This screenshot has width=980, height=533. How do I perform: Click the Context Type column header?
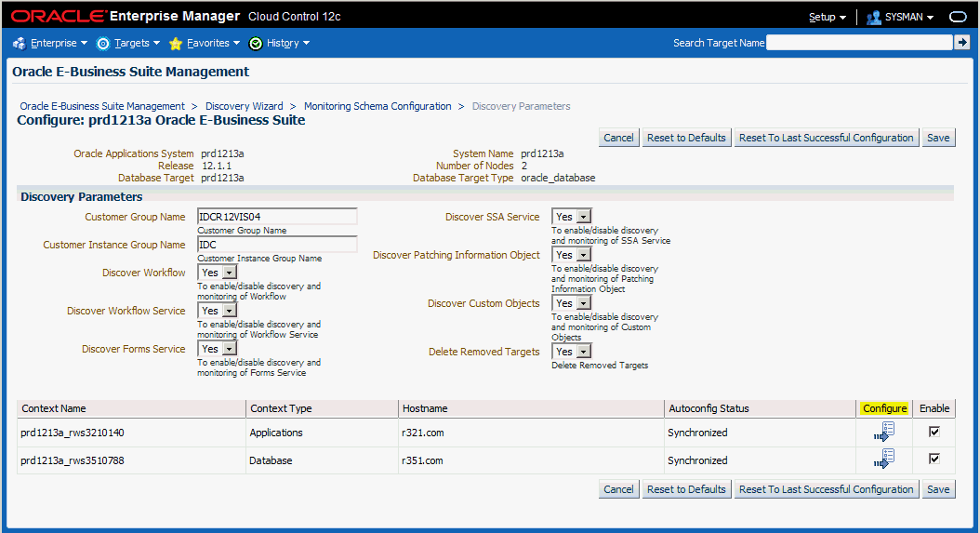coord(322,408)
